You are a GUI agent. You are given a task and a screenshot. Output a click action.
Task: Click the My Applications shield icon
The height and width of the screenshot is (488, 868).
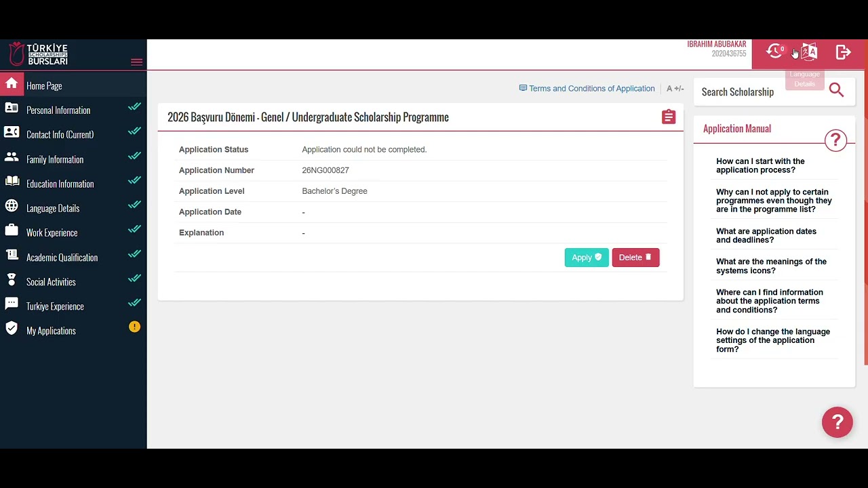tap(12, 328)
